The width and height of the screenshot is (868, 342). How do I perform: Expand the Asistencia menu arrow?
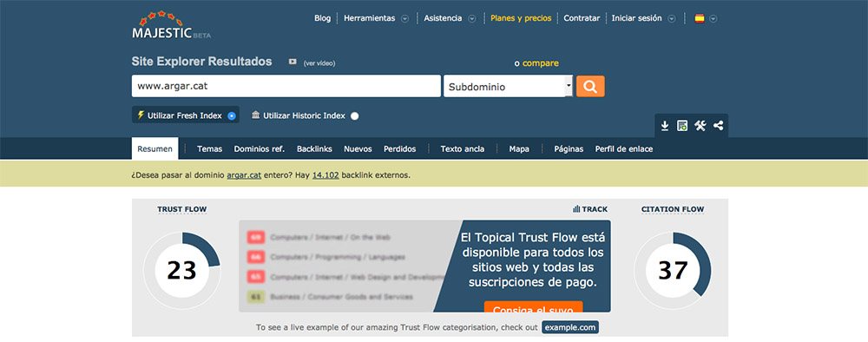click(x=471, y=18)
